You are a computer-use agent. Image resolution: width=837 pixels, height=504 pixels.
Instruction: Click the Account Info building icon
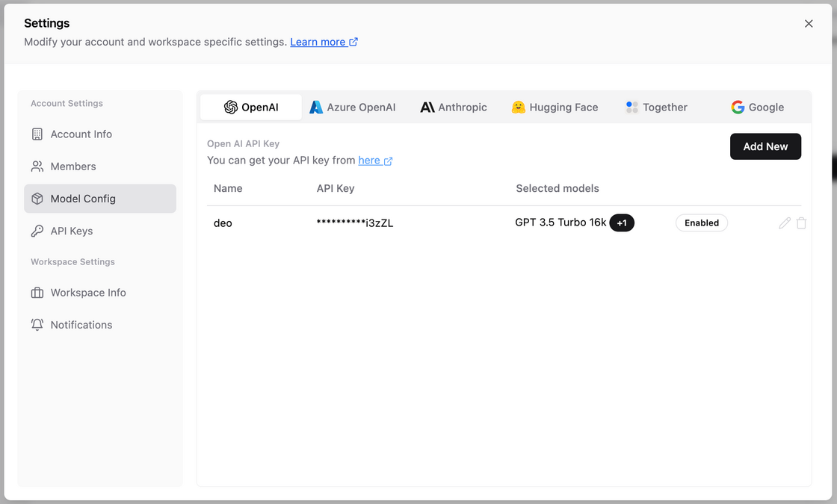(x=37, y=134)
